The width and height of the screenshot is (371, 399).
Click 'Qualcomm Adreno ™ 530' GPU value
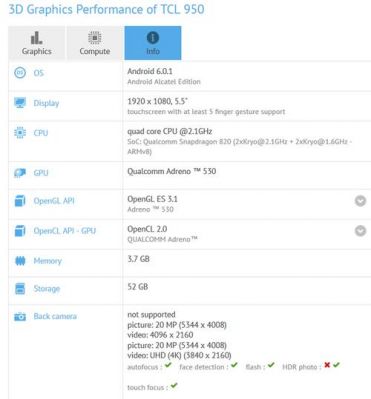(172, 171)
